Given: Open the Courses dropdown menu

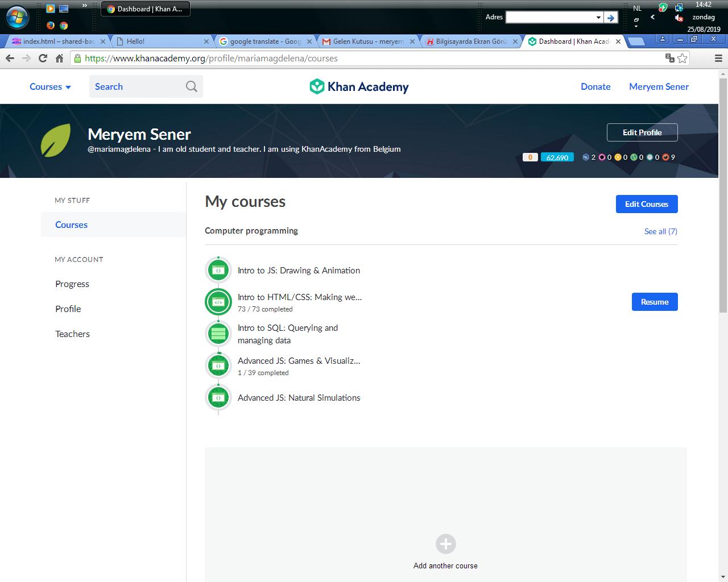Looking at the screenshot, I should 50,87.
